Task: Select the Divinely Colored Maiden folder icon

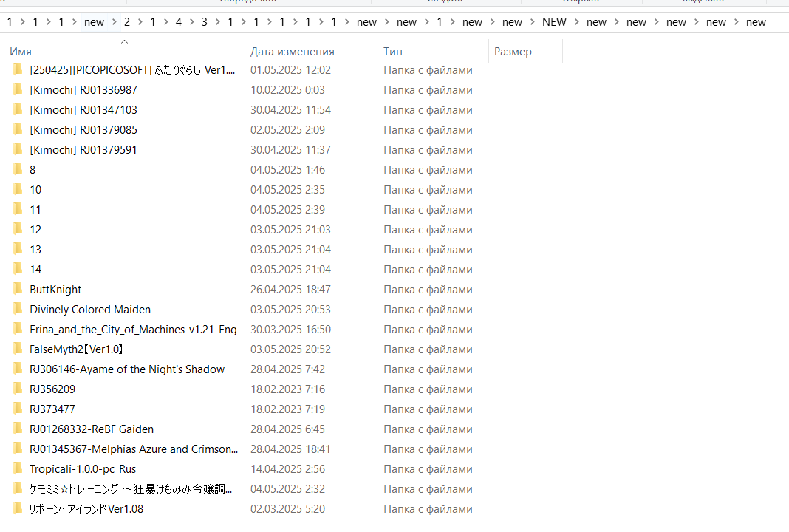Action: (18, 309)
